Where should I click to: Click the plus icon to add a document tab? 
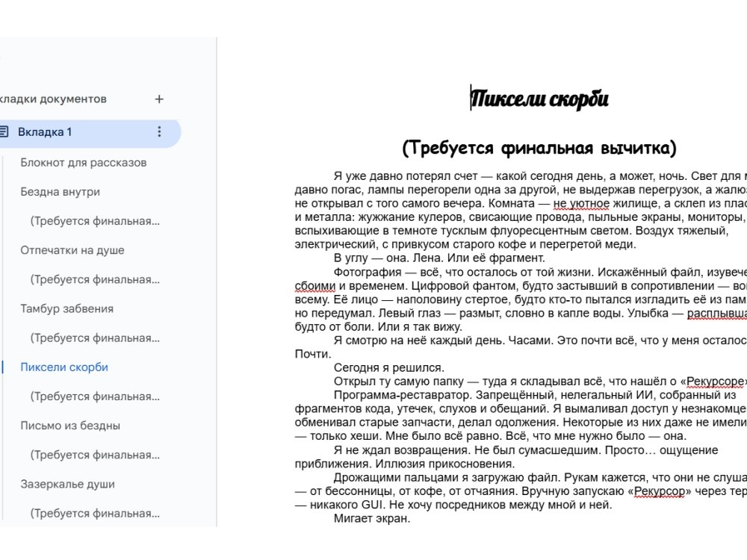(x=158, y=99)
